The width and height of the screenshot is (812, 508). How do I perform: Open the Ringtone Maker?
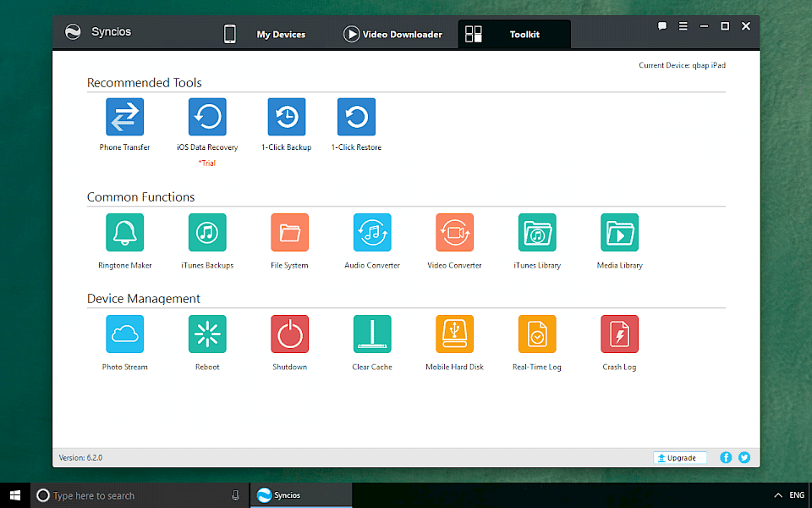125,232
